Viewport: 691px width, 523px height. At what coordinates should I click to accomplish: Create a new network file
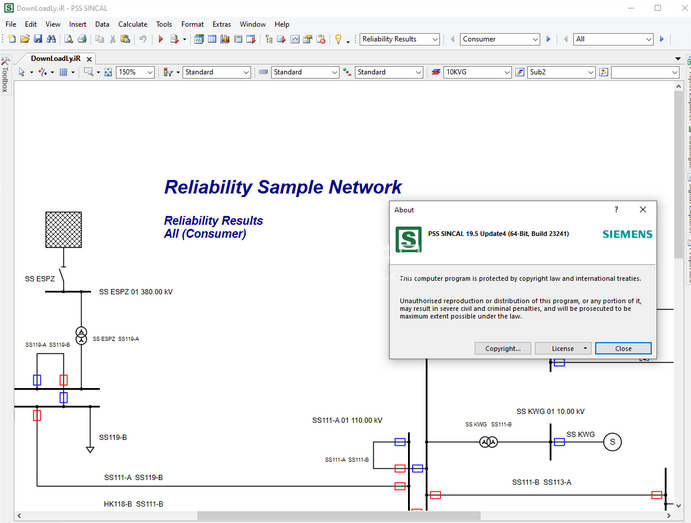tap(12, 39)
